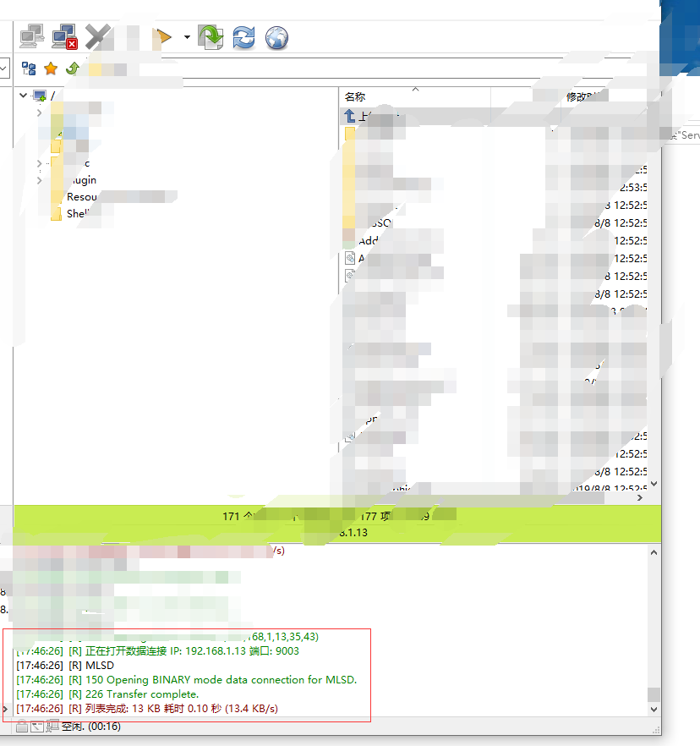
Task: Click the Disconnect icon with red X
Action: coord(64,36)
